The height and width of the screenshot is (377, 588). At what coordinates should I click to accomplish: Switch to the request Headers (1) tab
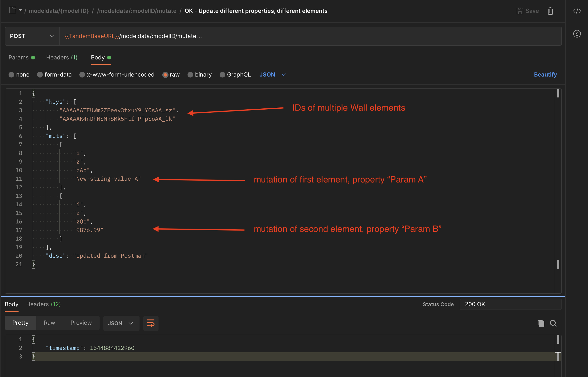click(x=62, y=57)
